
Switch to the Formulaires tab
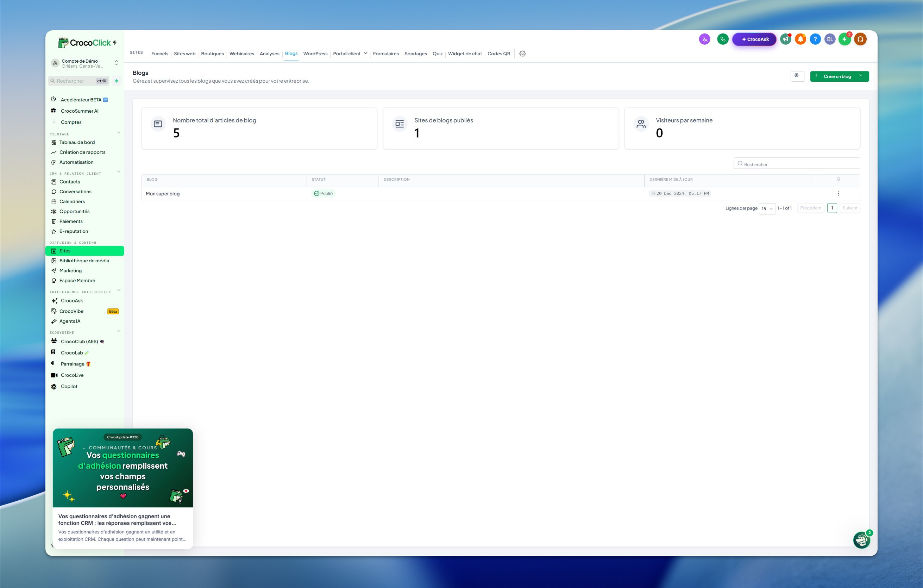385,54
